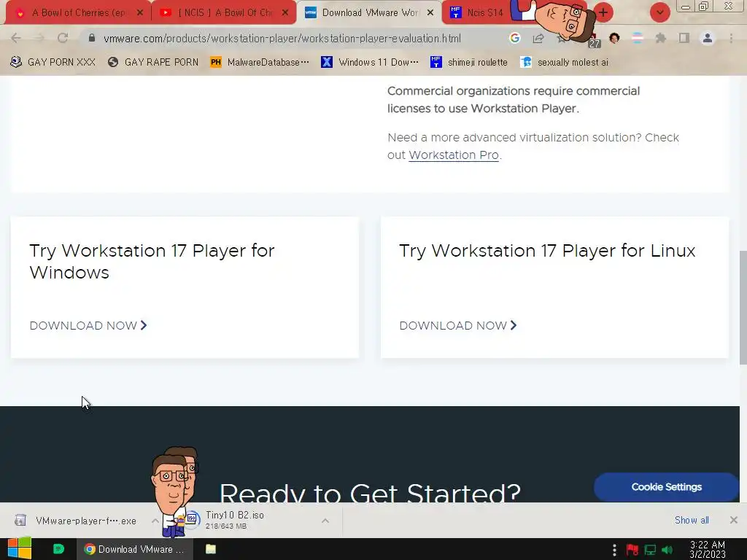747x560 pixels.
Task: Share this page using the share icon
Action: (538, 38)
